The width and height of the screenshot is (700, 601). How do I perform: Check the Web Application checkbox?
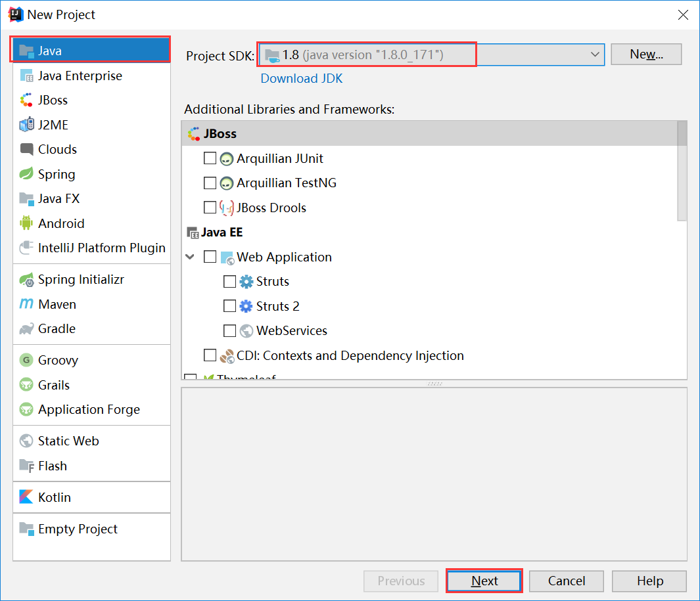(x=210, y=257)
